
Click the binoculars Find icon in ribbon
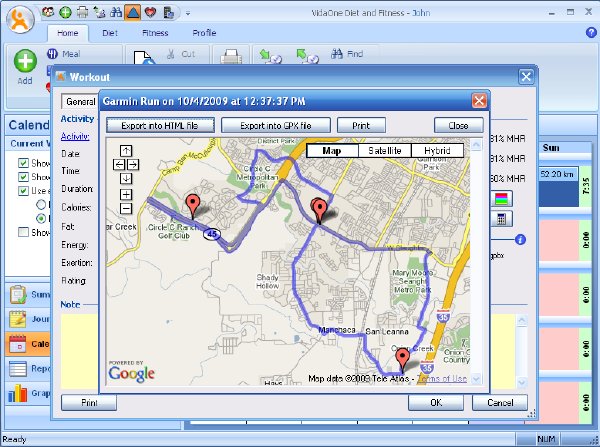[337, 54]
